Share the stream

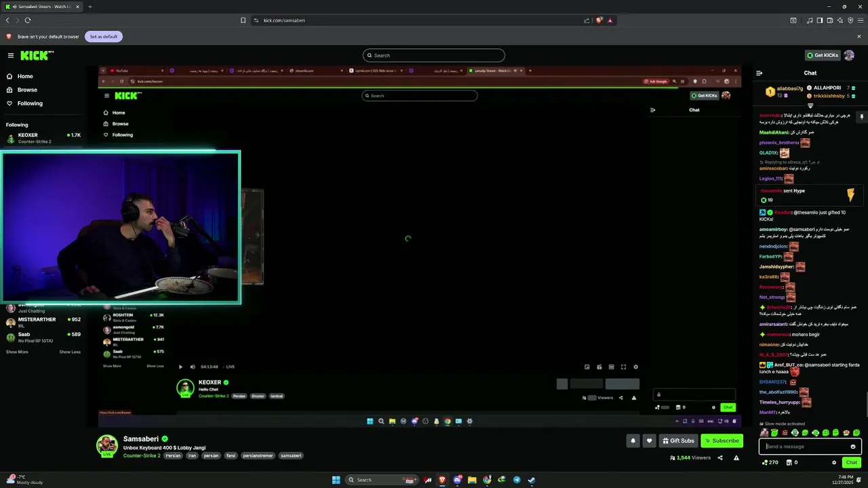[720, 458]
